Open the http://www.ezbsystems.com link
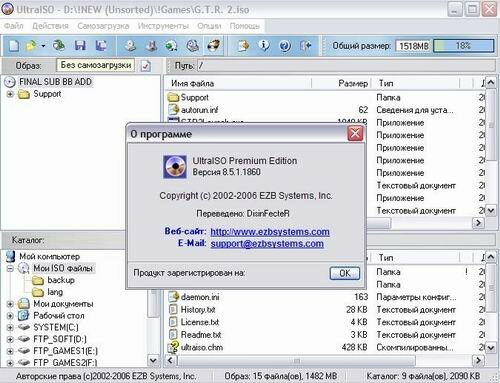 tap(270, 232)
